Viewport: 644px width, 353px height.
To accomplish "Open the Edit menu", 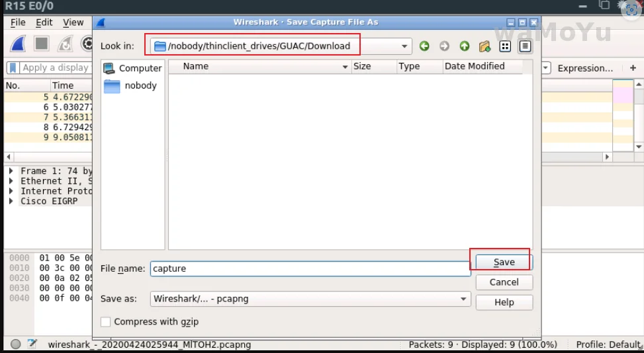I will coord(44,22).
